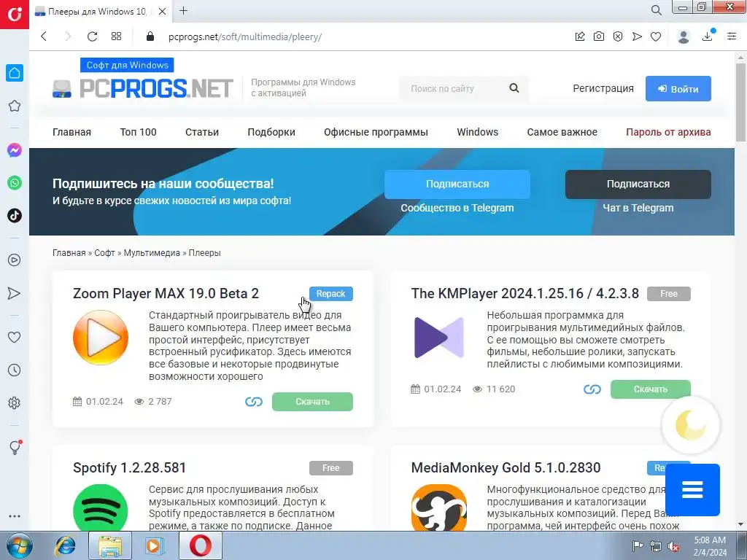Viewport: 747px width, 560px height.
Task: Click the Регистрация link
Action: click(x=603, y=88)
